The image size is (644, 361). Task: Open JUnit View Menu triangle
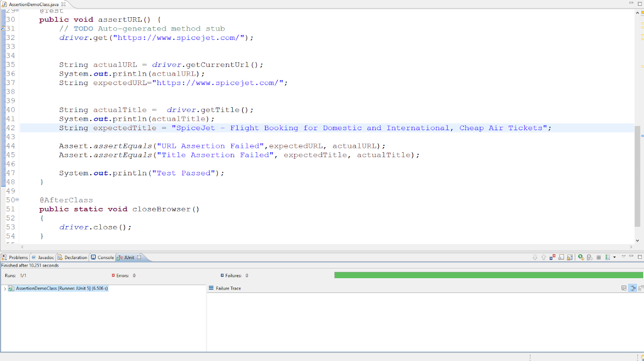[x=623, y=256]
